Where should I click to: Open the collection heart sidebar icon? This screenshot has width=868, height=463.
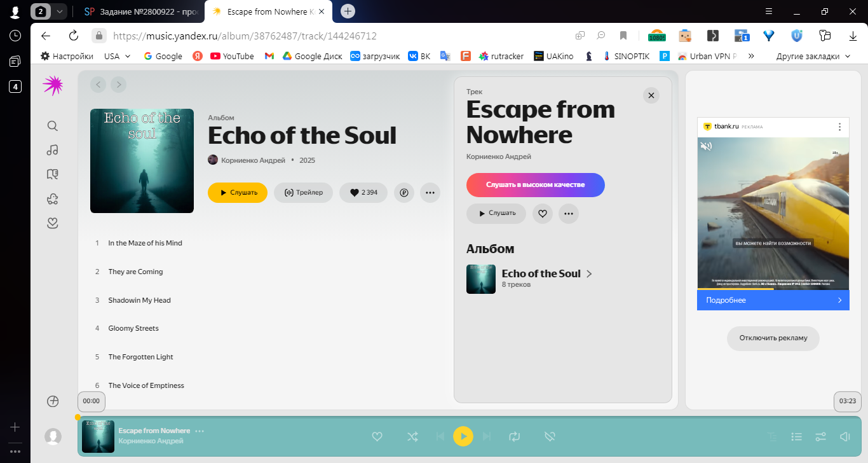point(53,223)
